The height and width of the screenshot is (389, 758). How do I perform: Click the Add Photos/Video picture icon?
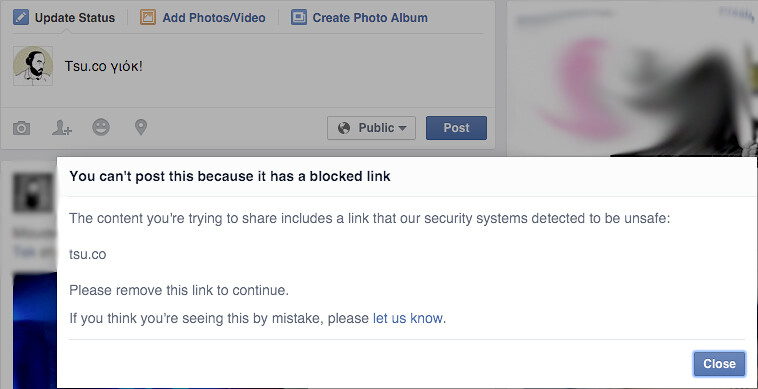[148, 18]
